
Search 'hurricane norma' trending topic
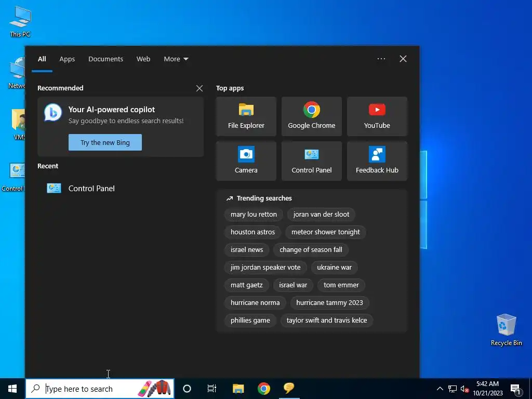pyautogui.click(x=255, y=303)
